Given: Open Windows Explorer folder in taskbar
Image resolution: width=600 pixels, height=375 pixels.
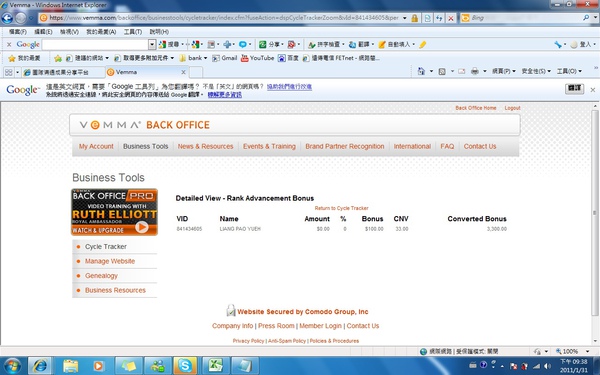Looking at the screenshot, I should pos(70,366).
